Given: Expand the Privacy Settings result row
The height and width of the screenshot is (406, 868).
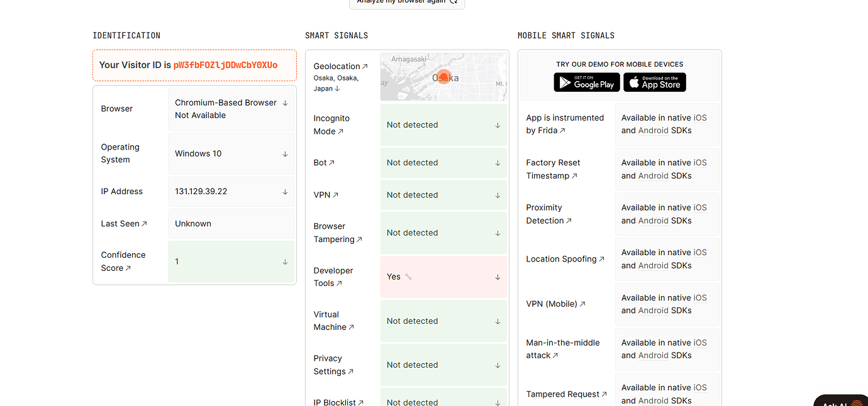Looking at the screenshot, I should [443, 365].
